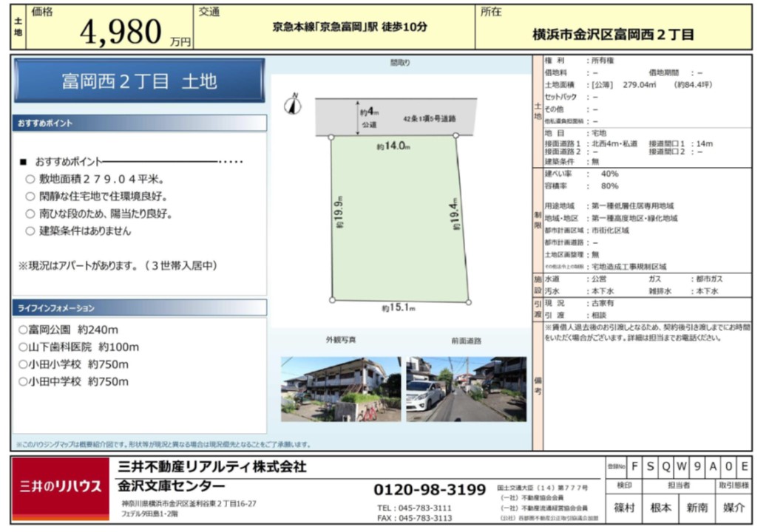Image resolution: width=769 pixels, height=532 pixels.
Task: Select the top-left corner marker of the lot
Action: 331,137
